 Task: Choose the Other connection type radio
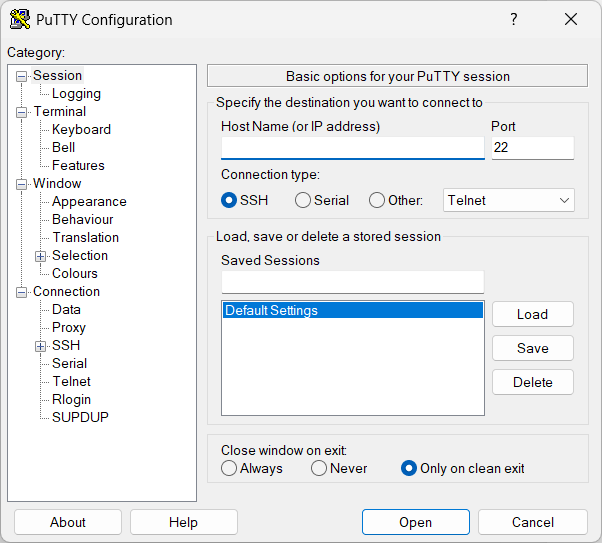click(377, 200)
